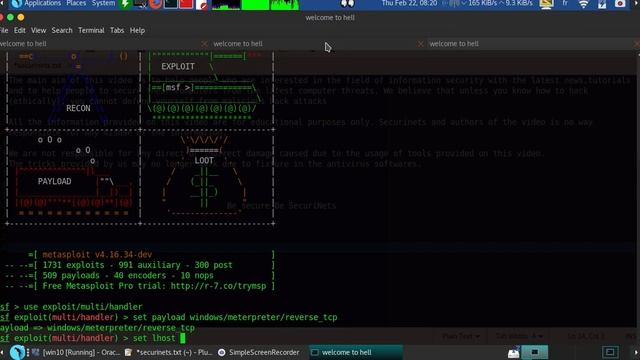This screenshot has height=360, width=640.
Task: Open the Search menu of the terminal
Action: 62,30
